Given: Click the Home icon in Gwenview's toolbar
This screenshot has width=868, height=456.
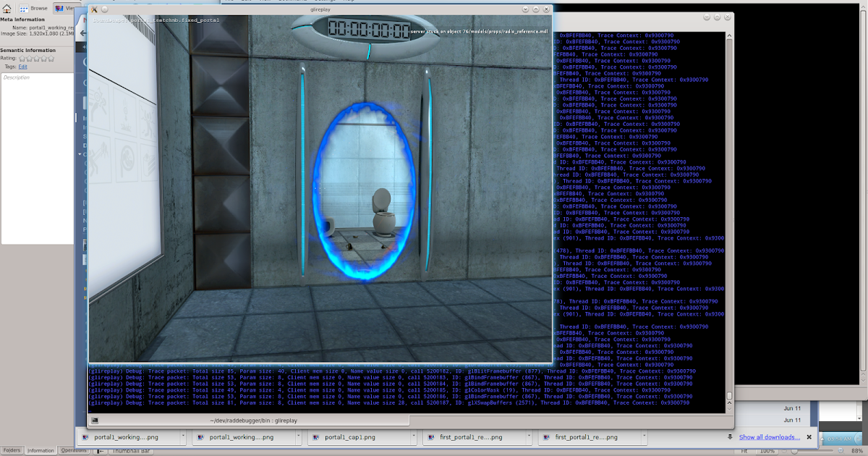Looking at the screenshot, I should (x=7, y=8).
